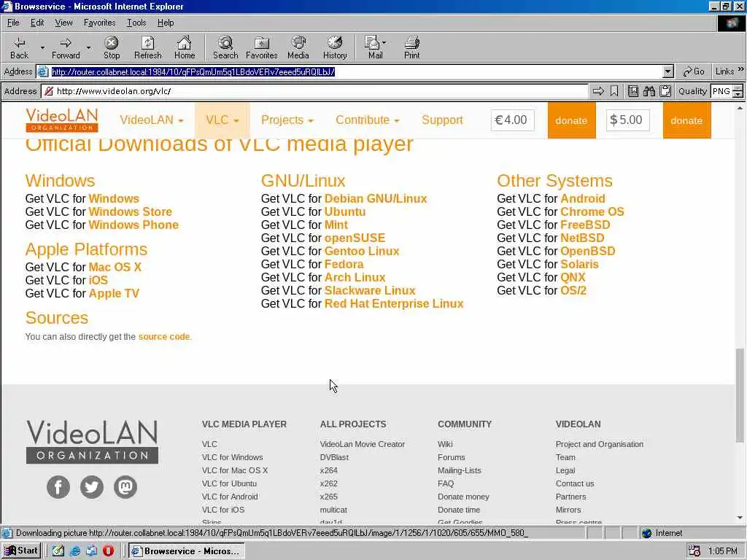The height and width of the screenshot is (560, 747).
Task: Go back with the Back toolbar button
Action: pyautogui.click(x=19, y=47)
